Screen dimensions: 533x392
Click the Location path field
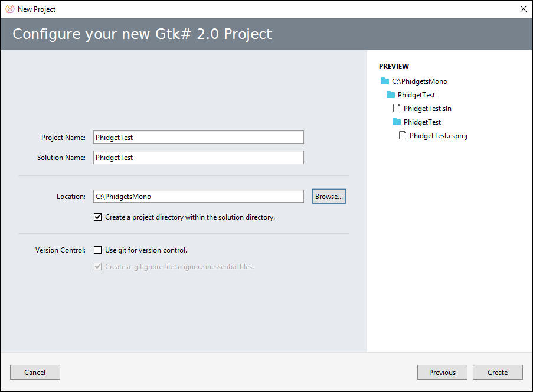(198, 197)
